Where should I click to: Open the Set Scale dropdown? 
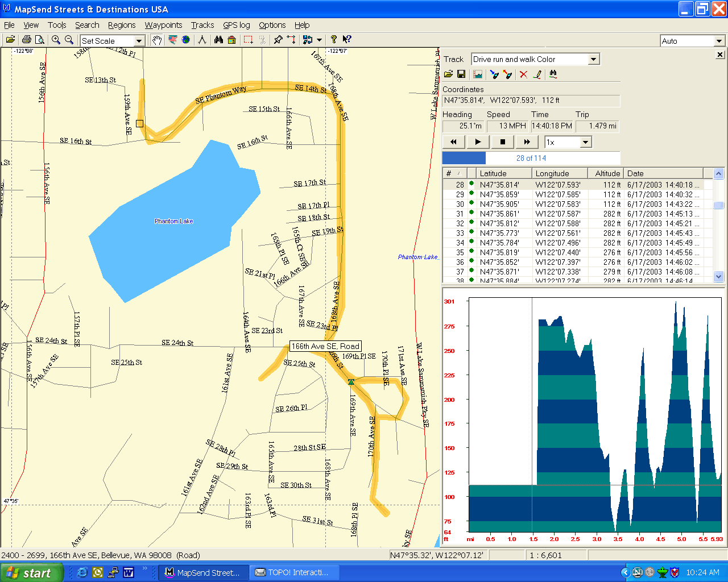pyautogui.click(x=139, y=41)
